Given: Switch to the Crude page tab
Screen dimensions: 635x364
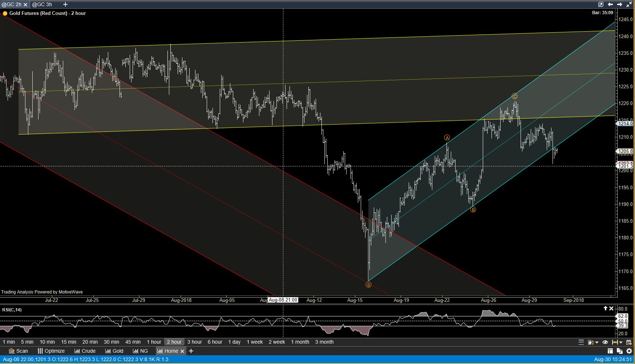Looking at the screenshot, I should 85,351.
